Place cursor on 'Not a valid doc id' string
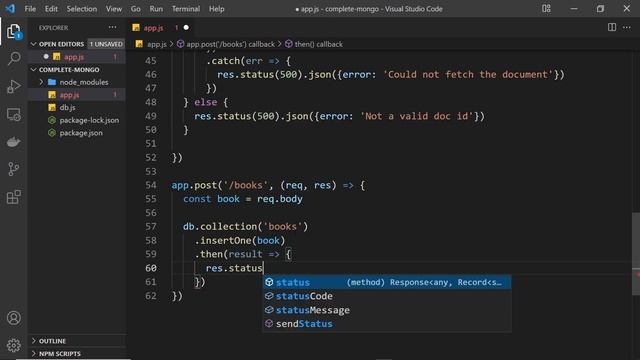 point(417,116)
